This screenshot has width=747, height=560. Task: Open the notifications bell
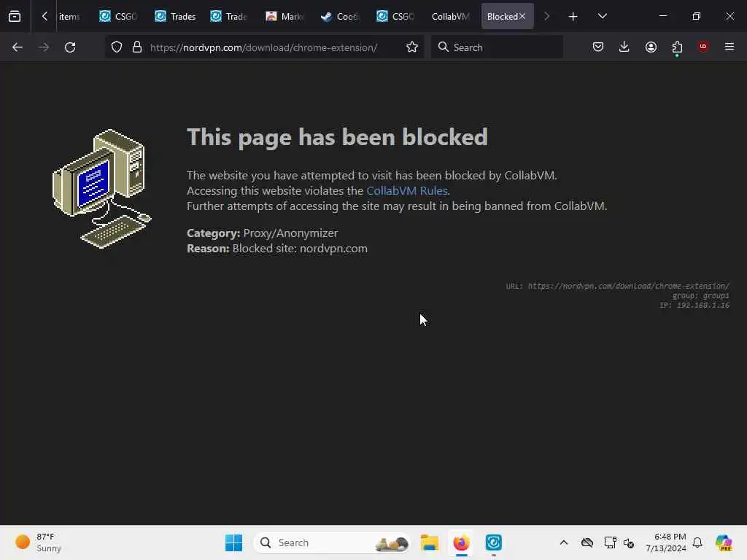697,542
